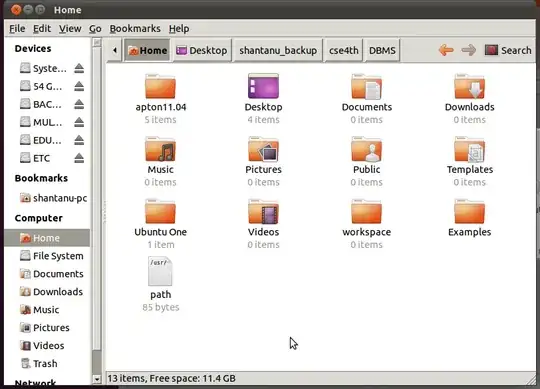The width and height of the screenshot is (540, 389).
Task: Open the Bookmarks menu
Action: point(135,29)
